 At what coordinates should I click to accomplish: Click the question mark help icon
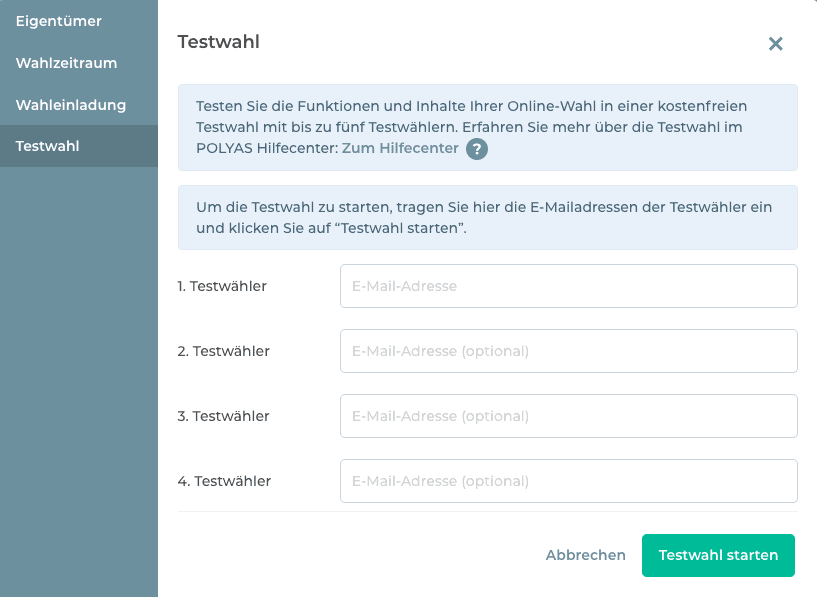coord(477,149)
